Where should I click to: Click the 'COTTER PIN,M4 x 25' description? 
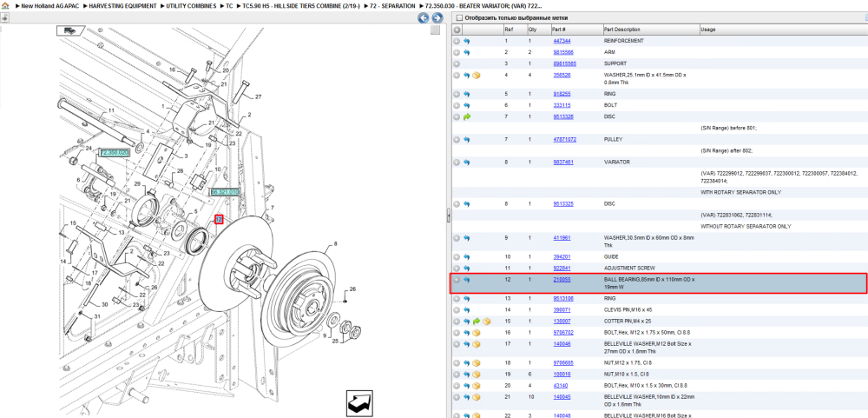coord(628,321)
